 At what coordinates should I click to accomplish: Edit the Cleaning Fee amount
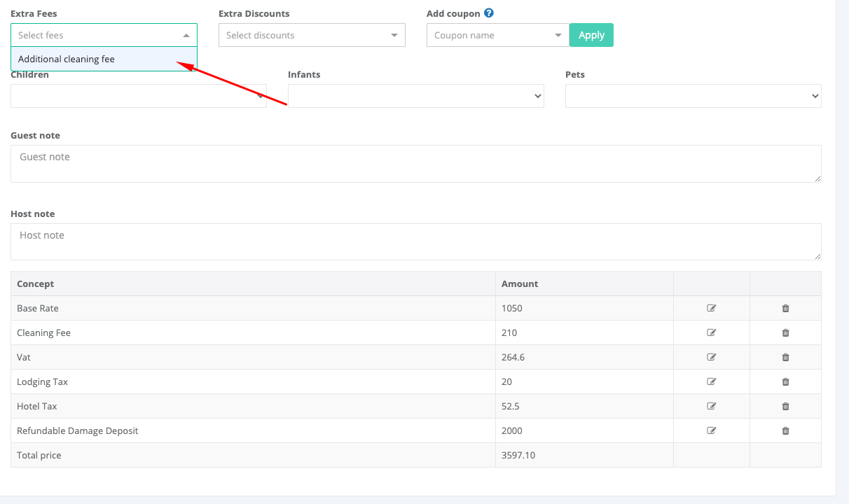pyautogui.click(x=712, y=332)
